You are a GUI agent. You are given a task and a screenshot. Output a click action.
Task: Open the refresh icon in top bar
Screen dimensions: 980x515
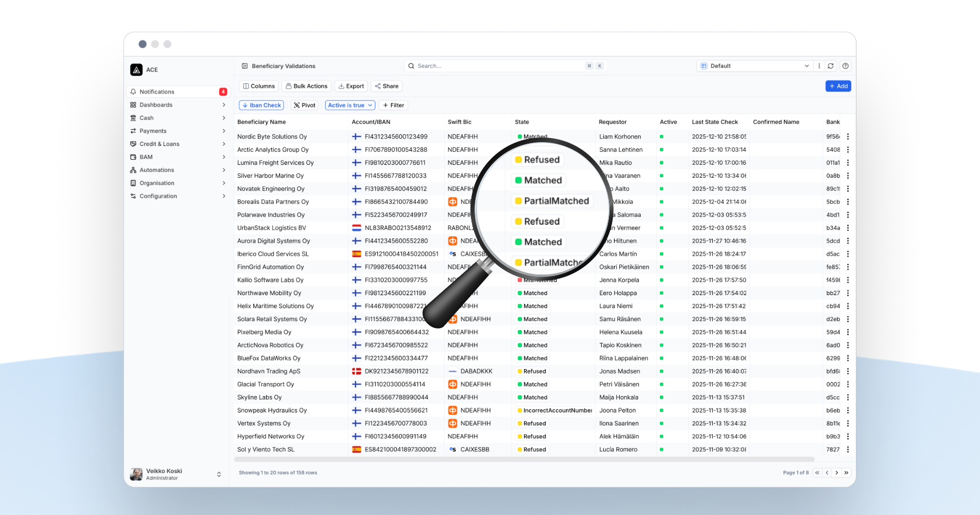click(x=831, y=66)
